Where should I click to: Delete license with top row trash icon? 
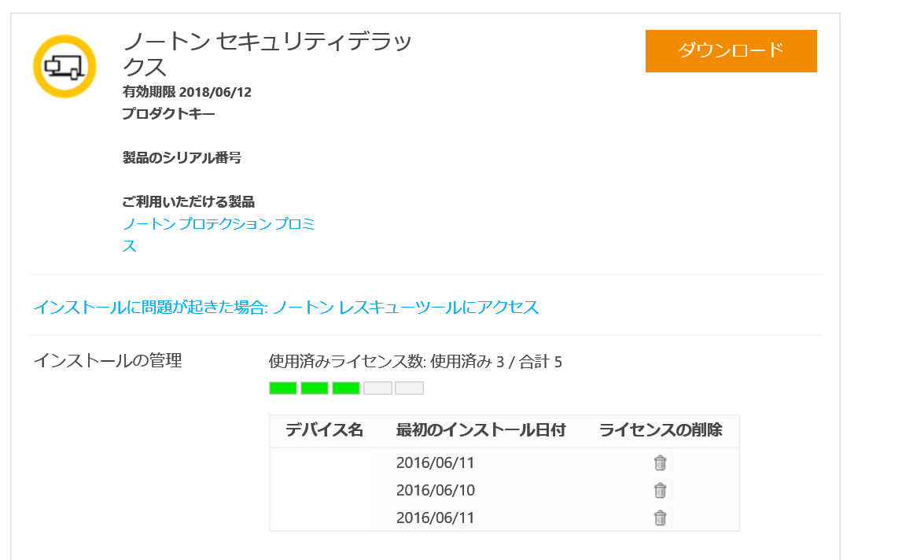point(660,462)
